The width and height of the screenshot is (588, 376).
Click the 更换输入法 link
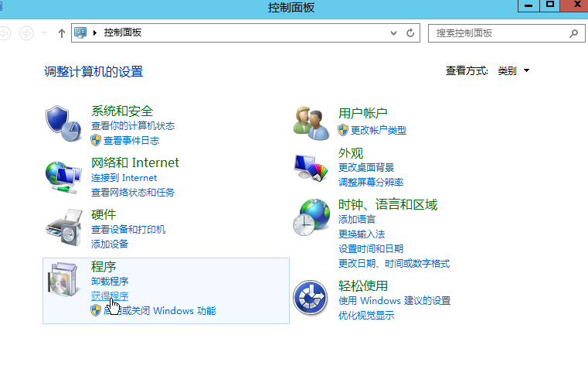click(x=362, y=234)
